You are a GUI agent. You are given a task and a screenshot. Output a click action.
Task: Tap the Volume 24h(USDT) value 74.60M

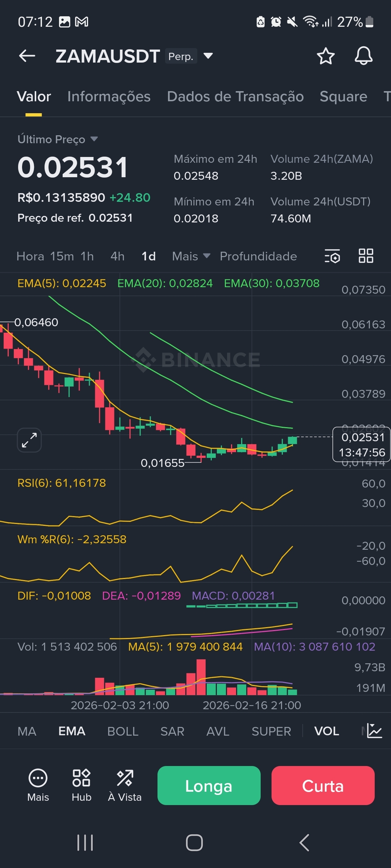point(291,218)
